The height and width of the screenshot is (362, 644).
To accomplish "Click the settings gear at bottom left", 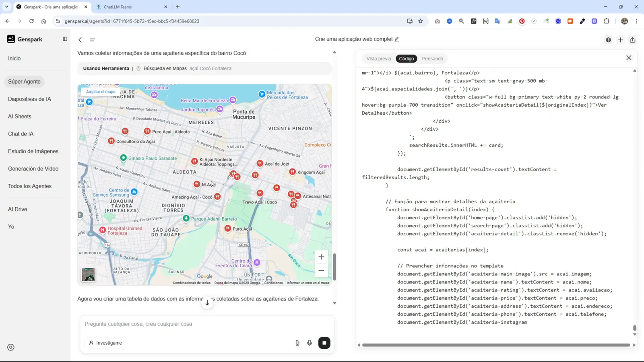I will pos(10,347).
